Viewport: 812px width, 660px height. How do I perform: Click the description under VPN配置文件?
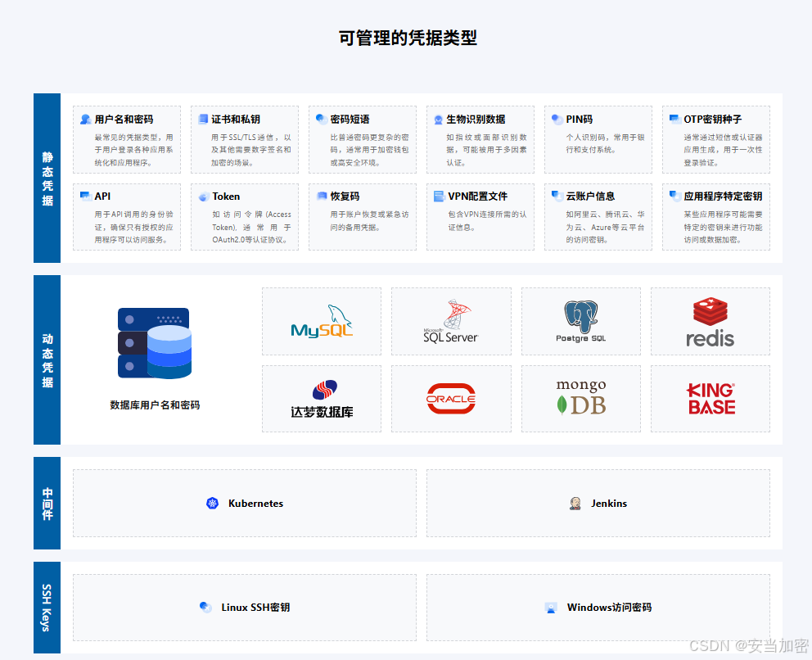(487, 221)
